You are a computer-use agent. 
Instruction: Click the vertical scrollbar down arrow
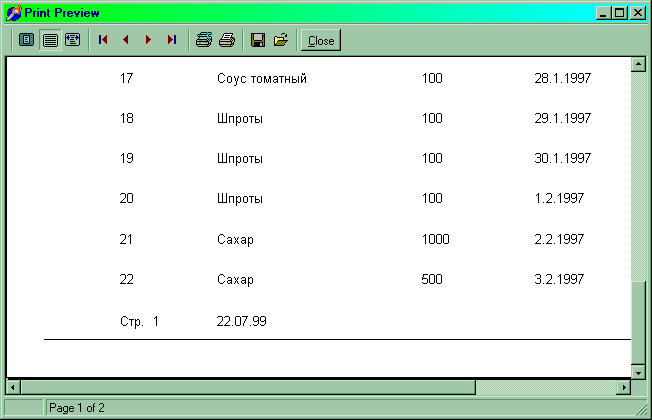point(637,370)
